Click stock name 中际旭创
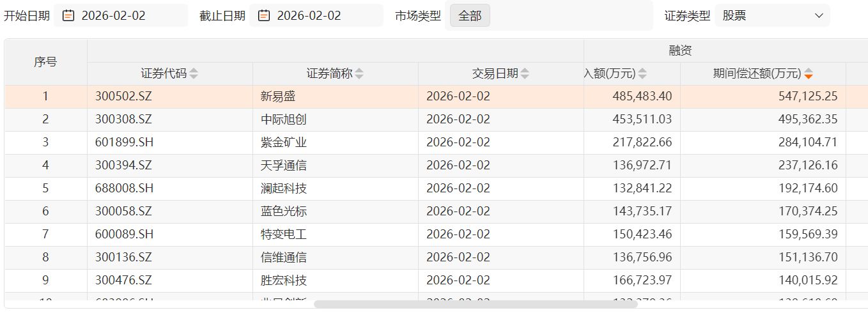Screen dimensions: 868x315 (x=284, y=120)
